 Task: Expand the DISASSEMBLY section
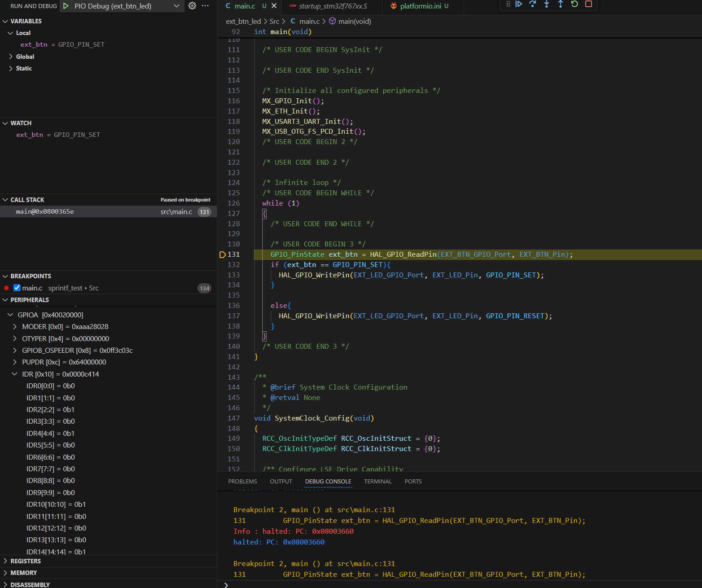(5, 584)
